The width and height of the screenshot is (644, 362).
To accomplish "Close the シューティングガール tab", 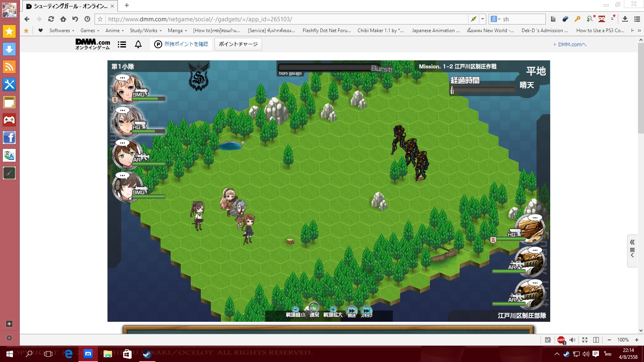I will point(112,6).
